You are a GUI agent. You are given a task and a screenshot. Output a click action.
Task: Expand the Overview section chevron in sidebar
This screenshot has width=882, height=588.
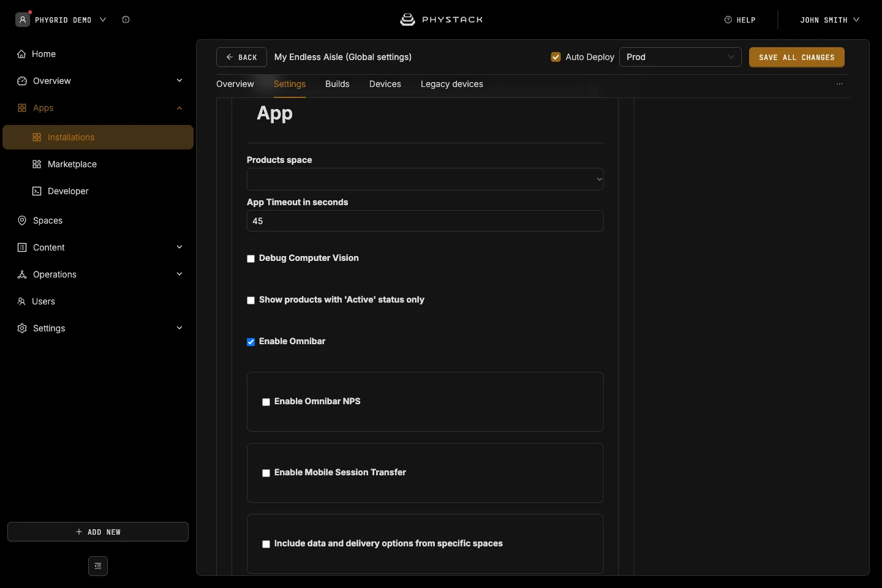(179, 81)
